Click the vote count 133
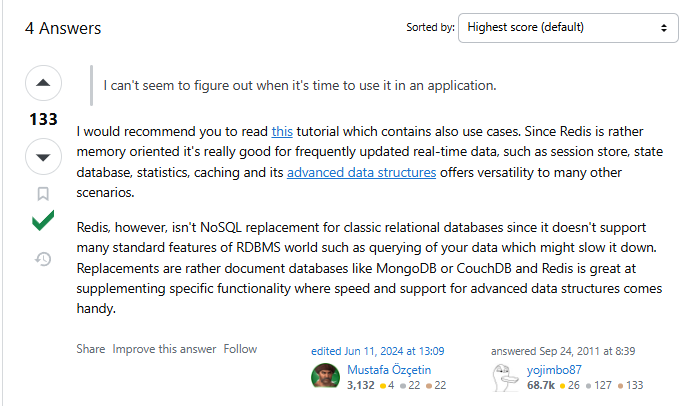Viewport: 691px width, 406px height. pos(43,119)
